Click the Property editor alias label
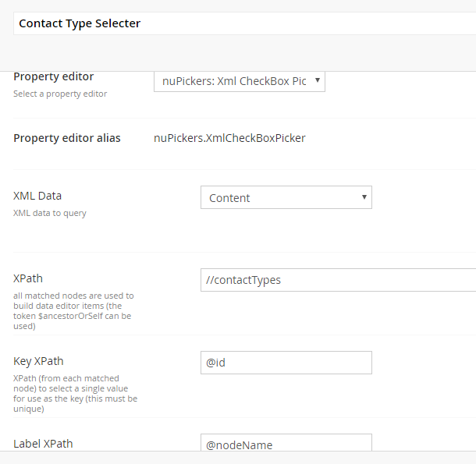 click(67, 139)
